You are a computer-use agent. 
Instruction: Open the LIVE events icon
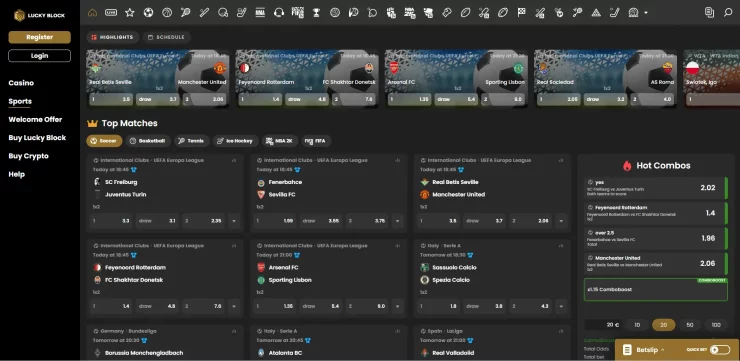(x=111, y=13)
